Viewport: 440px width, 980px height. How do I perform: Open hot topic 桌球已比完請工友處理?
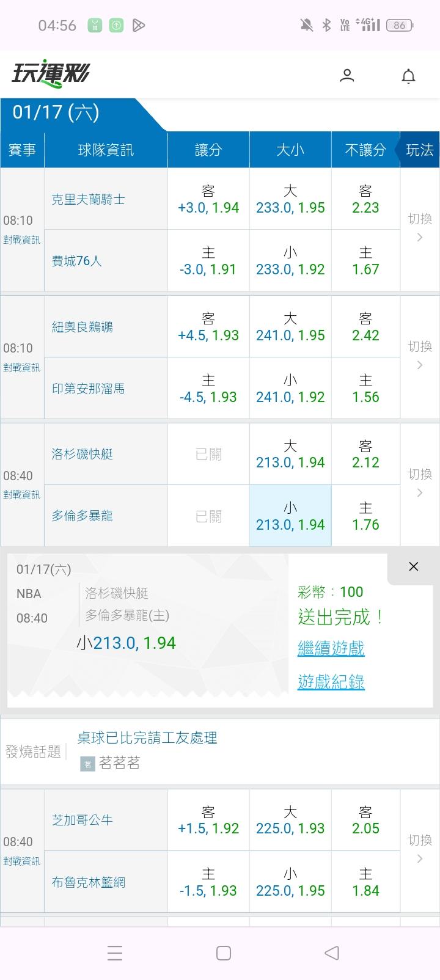pos(147,737)
